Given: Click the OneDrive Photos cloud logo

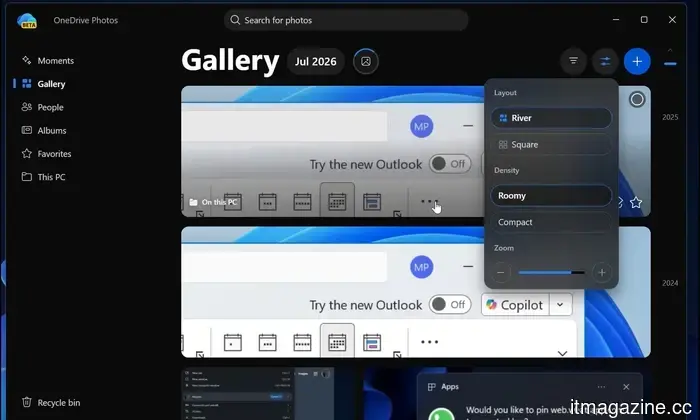Looking at the screenshot, I should [27, 21].
